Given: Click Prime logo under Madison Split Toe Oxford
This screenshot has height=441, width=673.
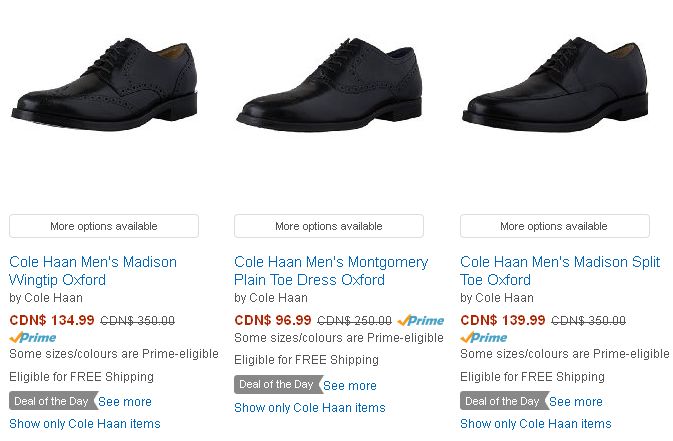Looking at the screenshot, I should pos(484,338).
